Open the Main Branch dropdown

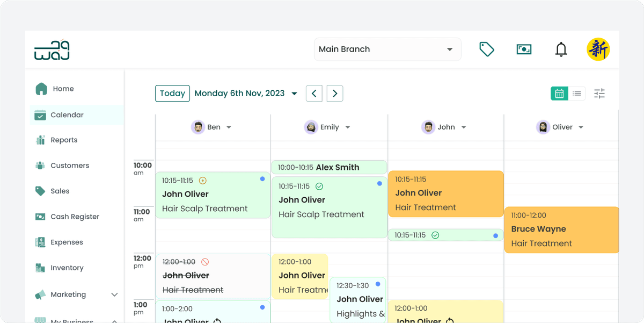[387, 49]
